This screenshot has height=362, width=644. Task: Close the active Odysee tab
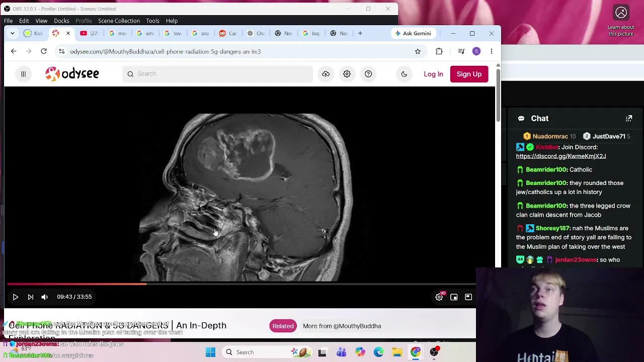(68, 33)
